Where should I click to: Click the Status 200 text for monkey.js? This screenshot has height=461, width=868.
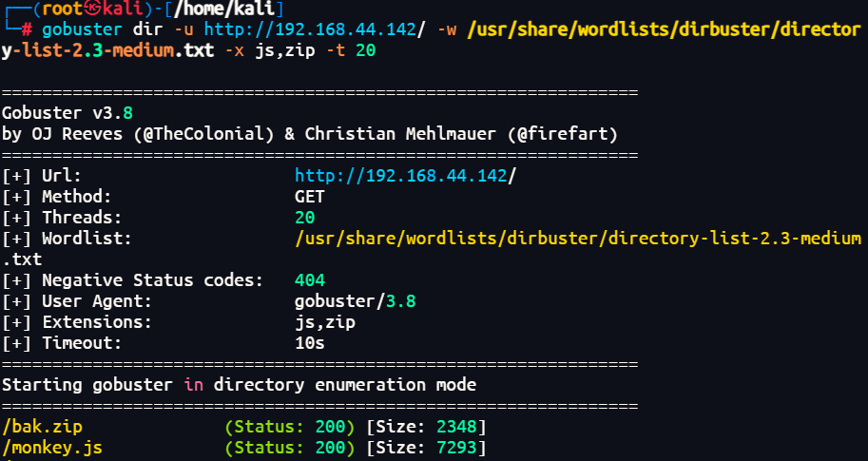click(x=290, y=446)
